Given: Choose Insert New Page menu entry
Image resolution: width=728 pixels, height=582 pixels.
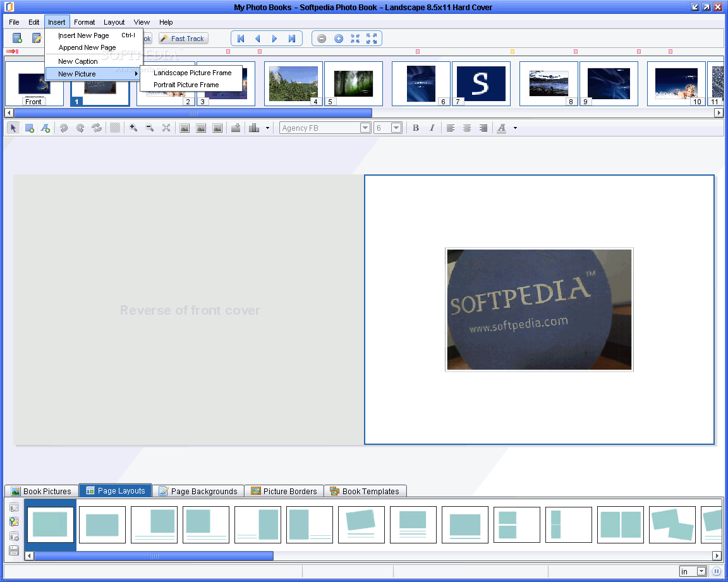Looking at the screenshot, I should [94, 35].
